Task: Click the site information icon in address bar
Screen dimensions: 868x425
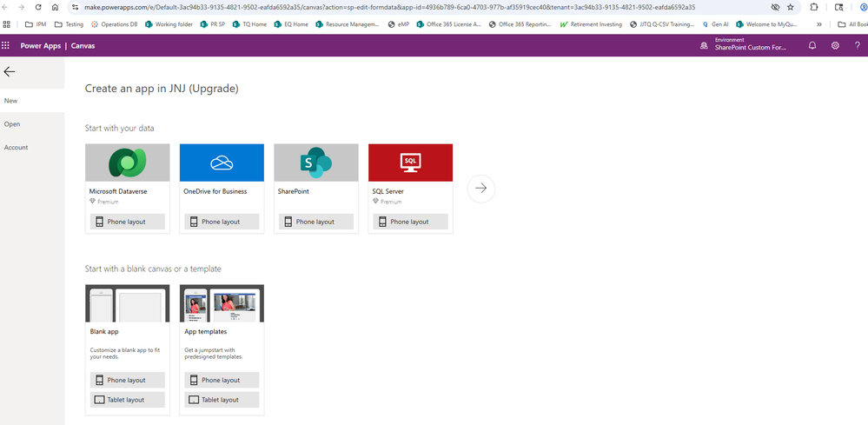Action: pyautogui.click(x=76, y=8)
